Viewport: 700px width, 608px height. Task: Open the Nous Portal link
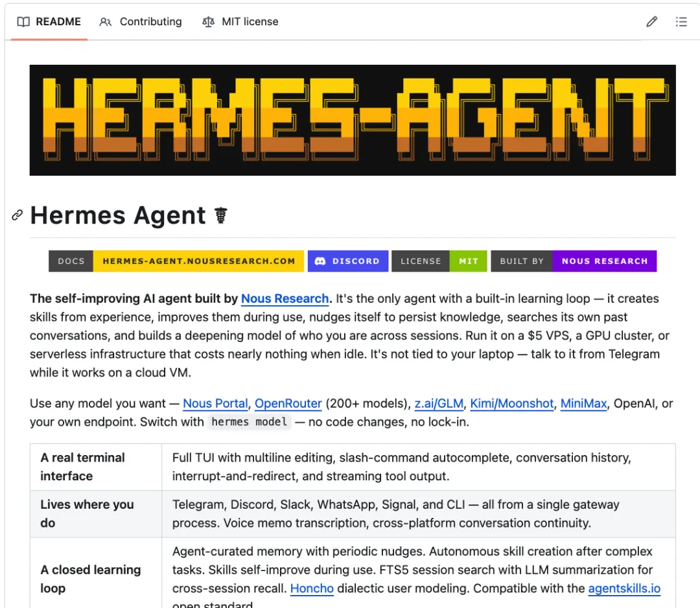pos(215,404)
